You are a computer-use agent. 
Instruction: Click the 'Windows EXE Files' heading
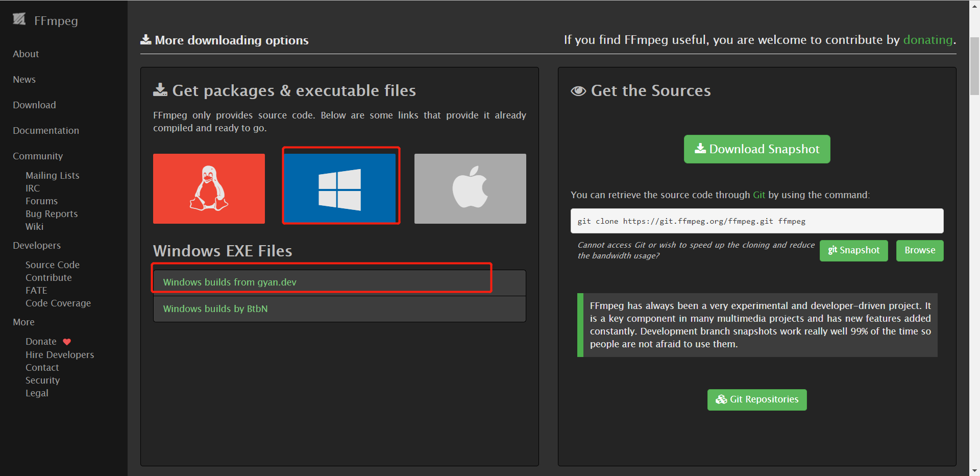coord(223,251)
